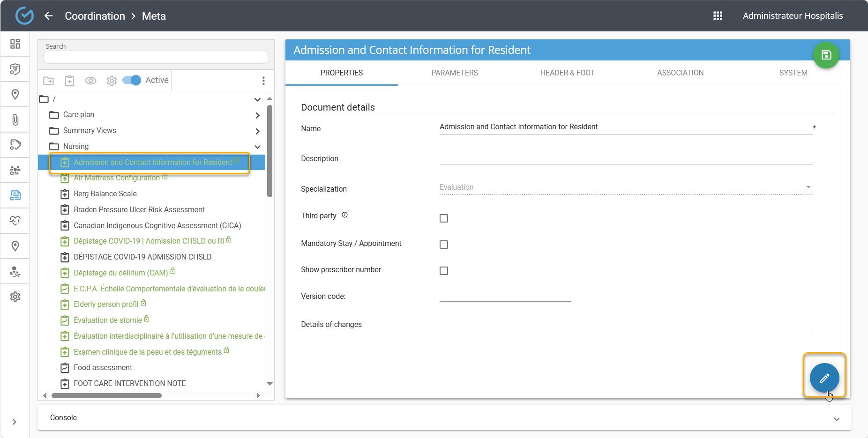Click the green save floating button
The image size is (868, 438).
coord(826,55)
